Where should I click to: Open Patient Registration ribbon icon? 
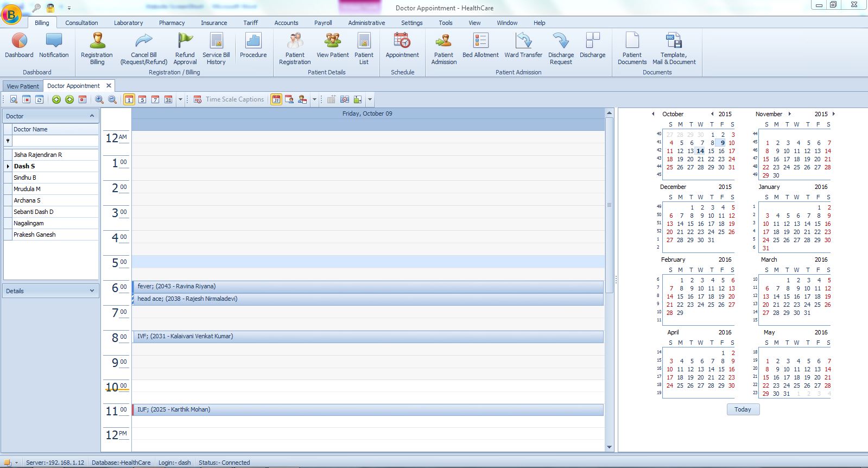point(295,49)
